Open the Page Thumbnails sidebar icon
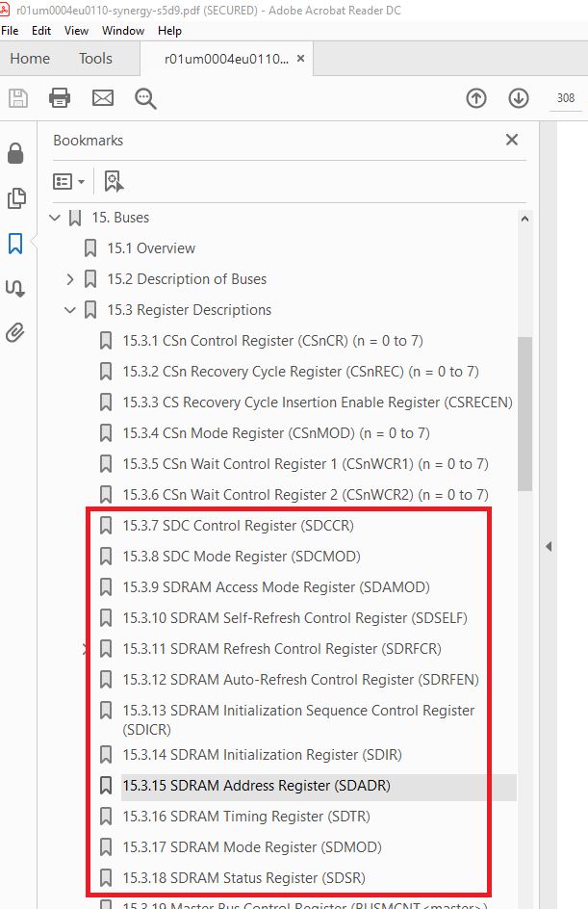Image resolution: width=588 pixels, height=909 pixels. click(x=15, y=198)
